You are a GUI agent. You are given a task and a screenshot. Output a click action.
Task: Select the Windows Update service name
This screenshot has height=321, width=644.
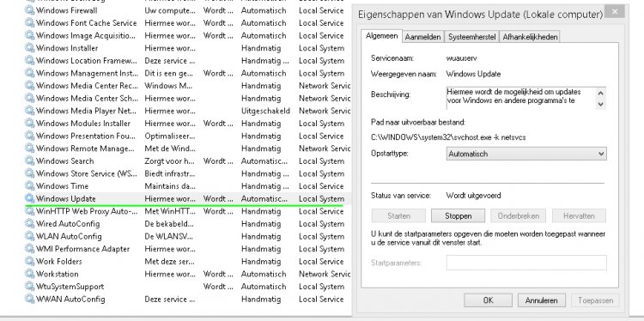(66, 198)
